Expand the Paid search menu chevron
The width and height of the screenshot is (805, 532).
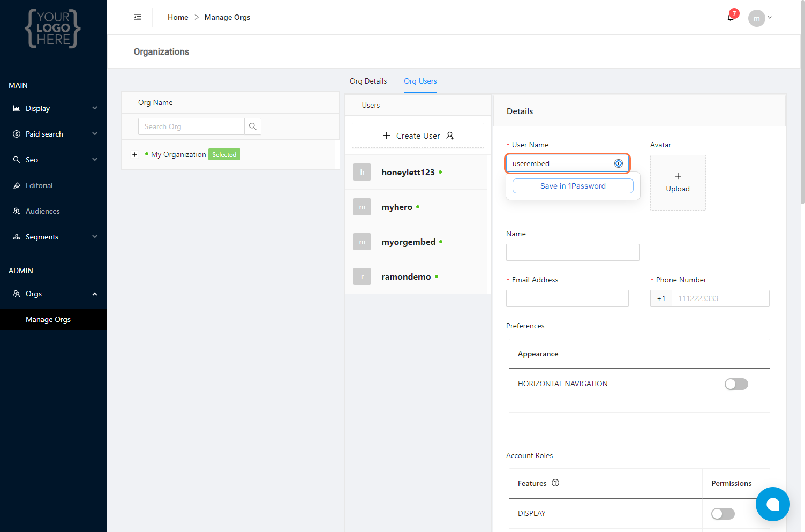point(95,134)
